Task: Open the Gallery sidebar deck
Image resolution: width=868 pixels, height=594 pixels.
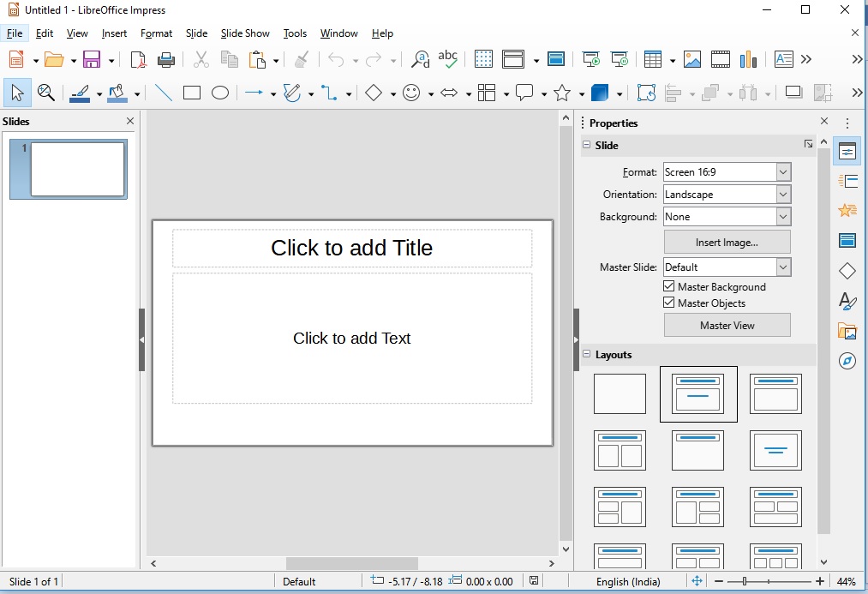Action: coord(847,331)
